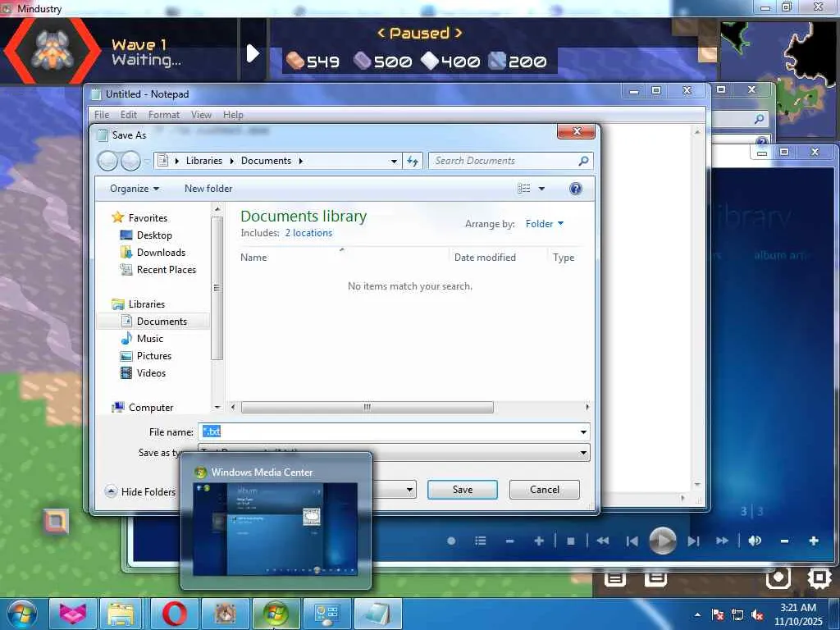Click channel up plus in Media Center
The image size is (840, 630).
point(539,541)
